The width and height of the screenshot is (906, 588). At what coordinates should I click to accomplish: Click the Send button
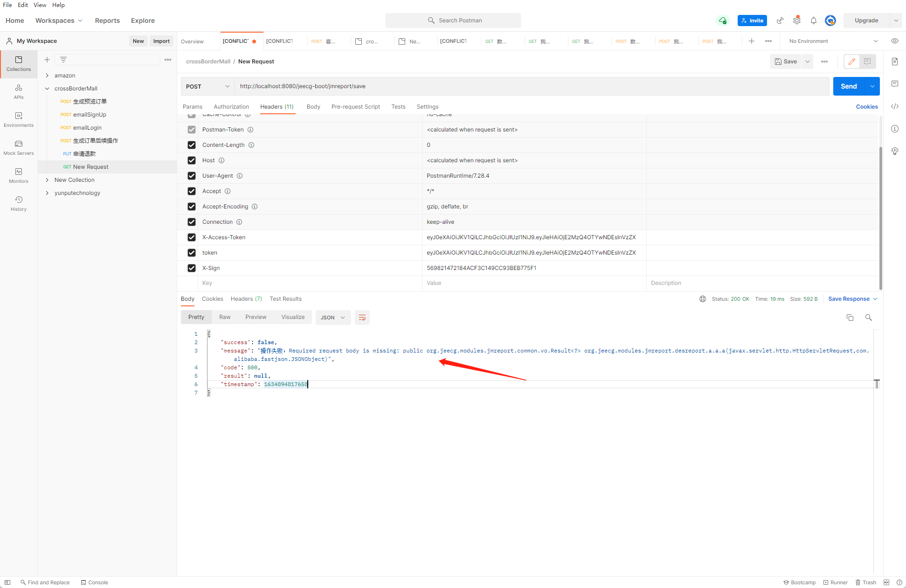849,86
